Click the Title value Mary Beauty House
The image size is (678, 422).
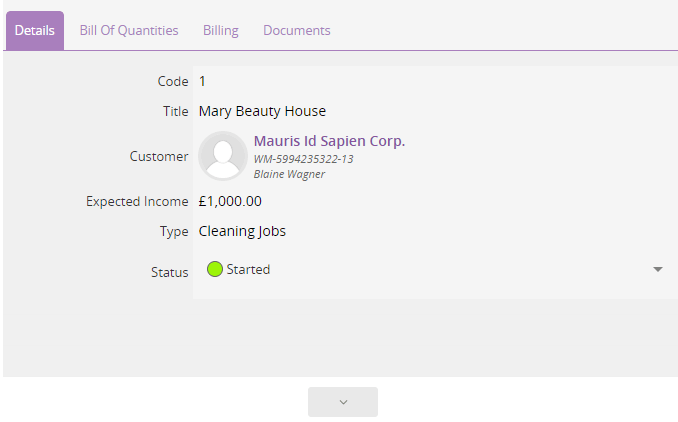[262, 111]
